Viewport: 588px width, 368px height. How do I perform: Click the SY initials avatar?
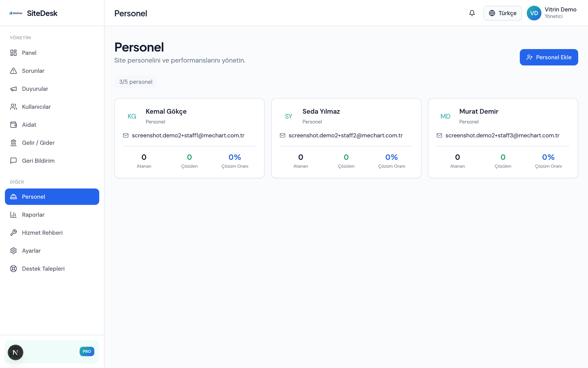[289, 116]
